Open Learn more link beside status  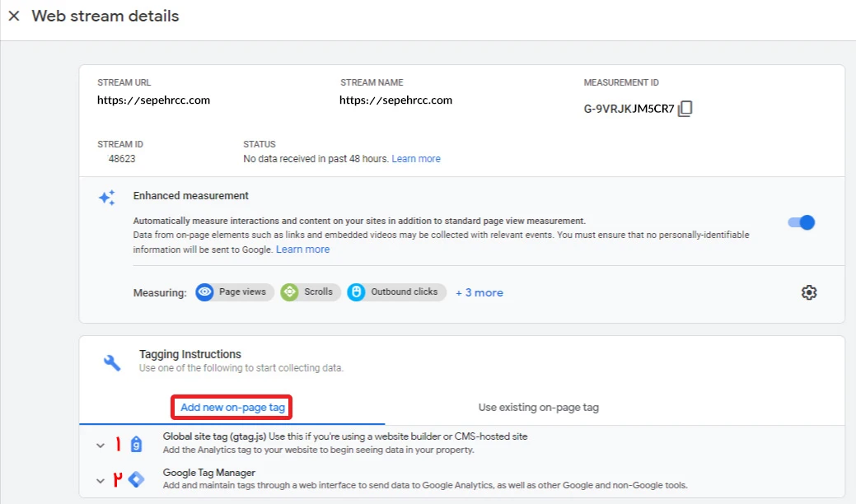pyautogui.click(x=416, y=159)
